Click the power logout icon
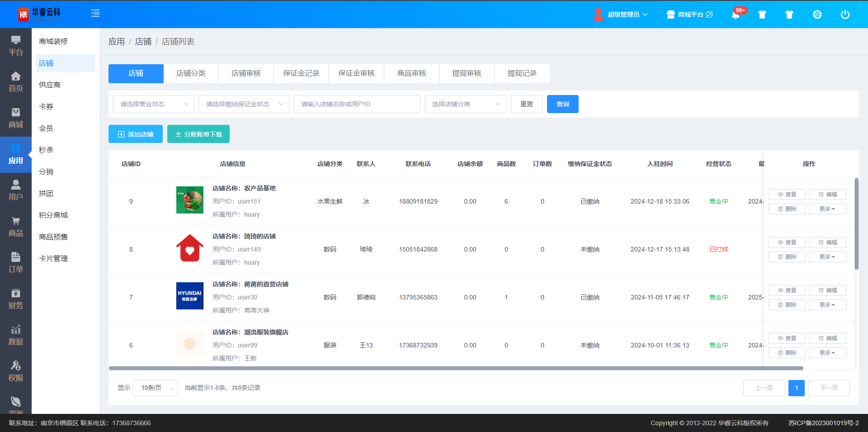The height and width of the screenshot is (432, 868). (844, 14)
